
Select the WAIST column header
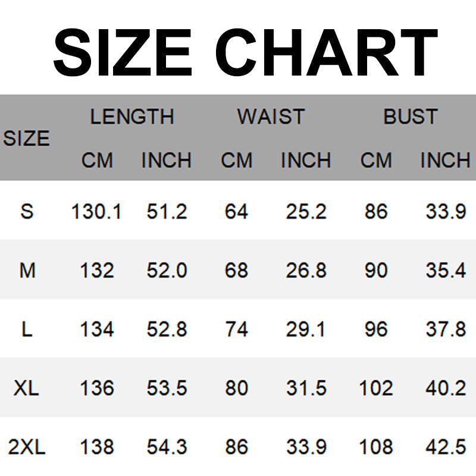click(271, 117)
